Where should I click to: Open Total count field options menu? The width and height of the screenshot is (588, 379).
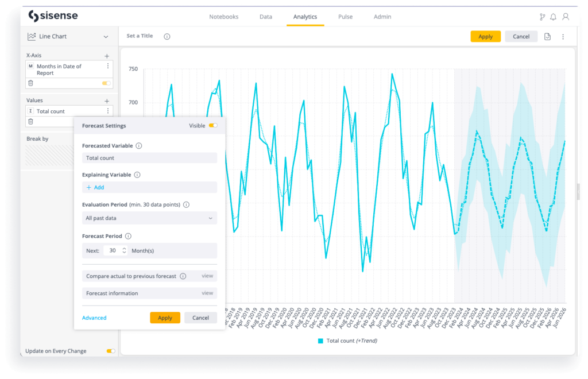click(107, 111)
